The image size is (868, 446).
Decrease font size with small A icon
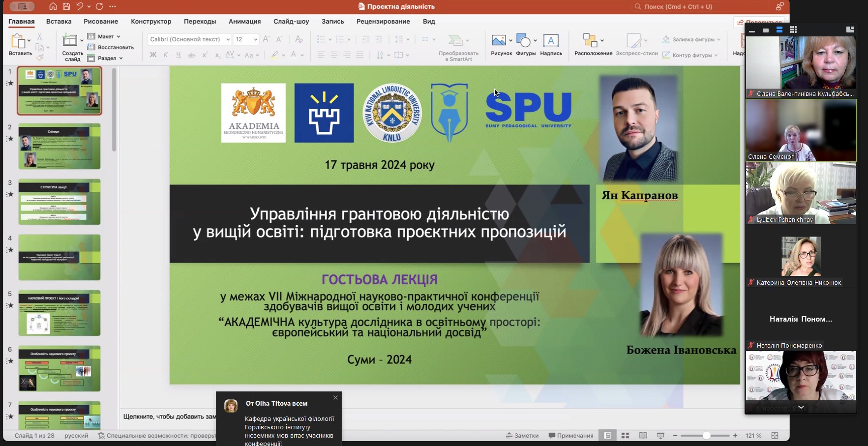click(x=279, y=39)
